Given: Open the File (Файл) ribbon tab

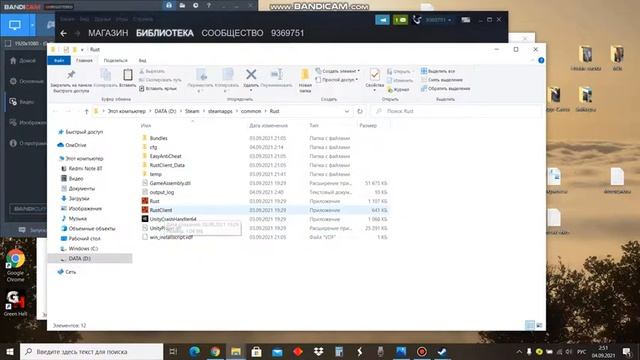Looking at the screenshot, I should 59,60.
